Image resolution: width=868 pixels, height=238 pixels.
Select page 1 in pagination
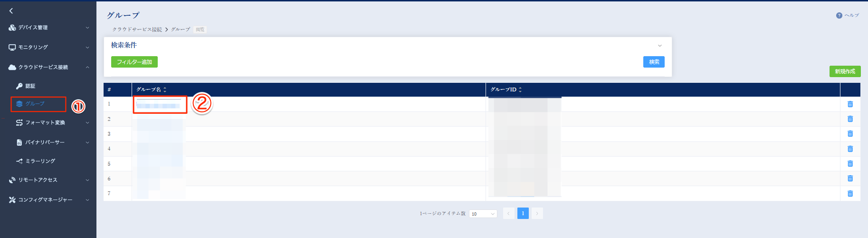coord(523,213)
